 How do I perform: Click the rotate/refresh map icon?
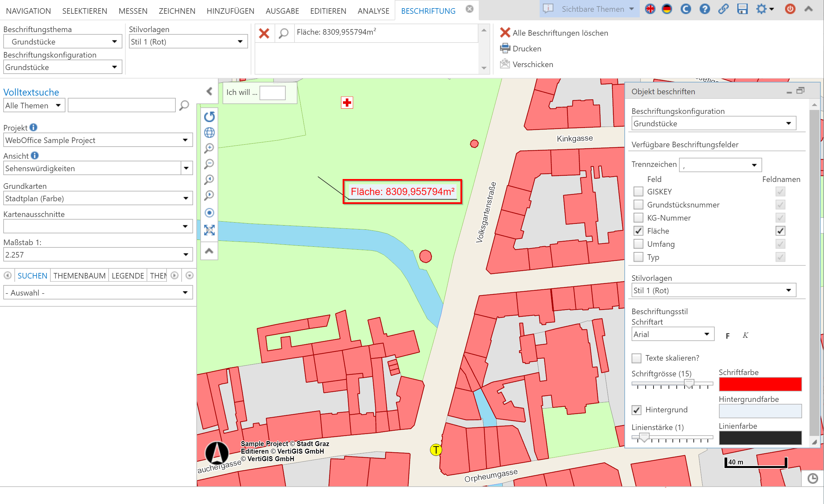click(209, 117)
